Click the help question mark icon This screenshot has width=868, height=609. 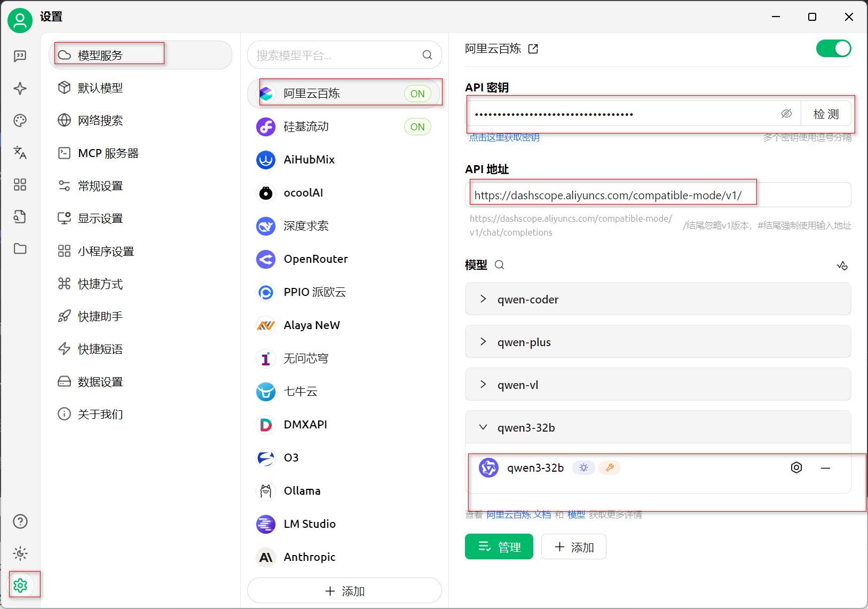click(20, 521)
